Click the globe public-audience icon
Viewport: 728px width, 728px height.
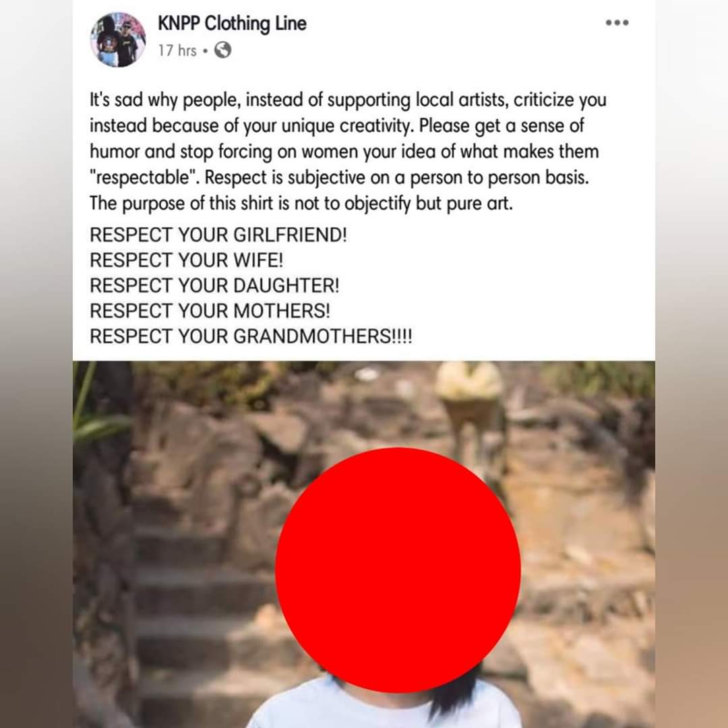[223, 50]
